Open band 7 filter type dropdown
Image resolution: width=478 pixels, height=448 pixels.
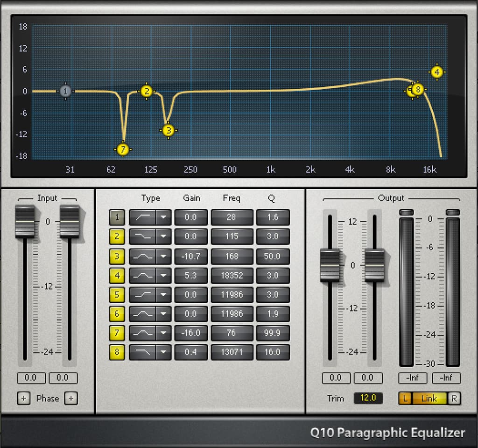163,333
